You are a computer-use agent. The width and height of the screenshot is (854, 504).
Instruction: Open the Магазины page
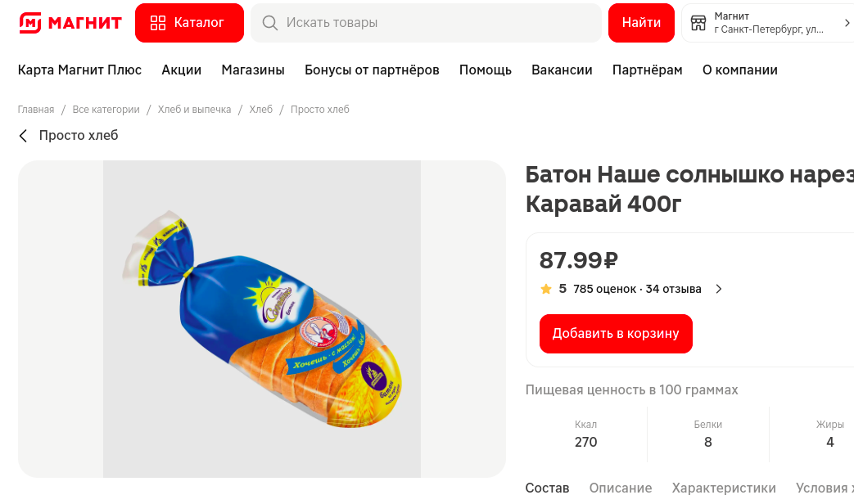coord(253,70)
